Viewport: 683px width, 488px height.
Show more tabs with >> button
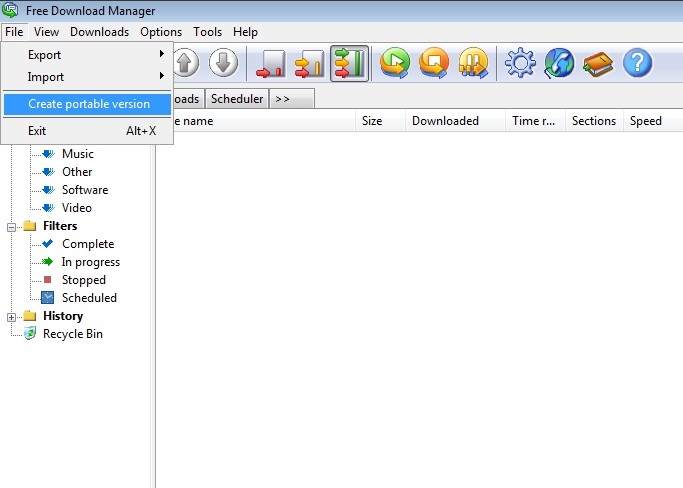coord(292,99)
